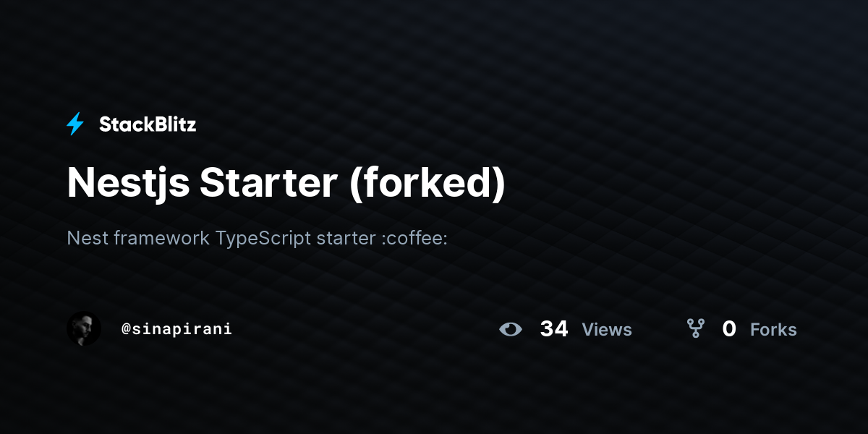This screenshot has height=434, width=868.
Task: Click the word "Nest" starting the description
Action: (88, 237)
